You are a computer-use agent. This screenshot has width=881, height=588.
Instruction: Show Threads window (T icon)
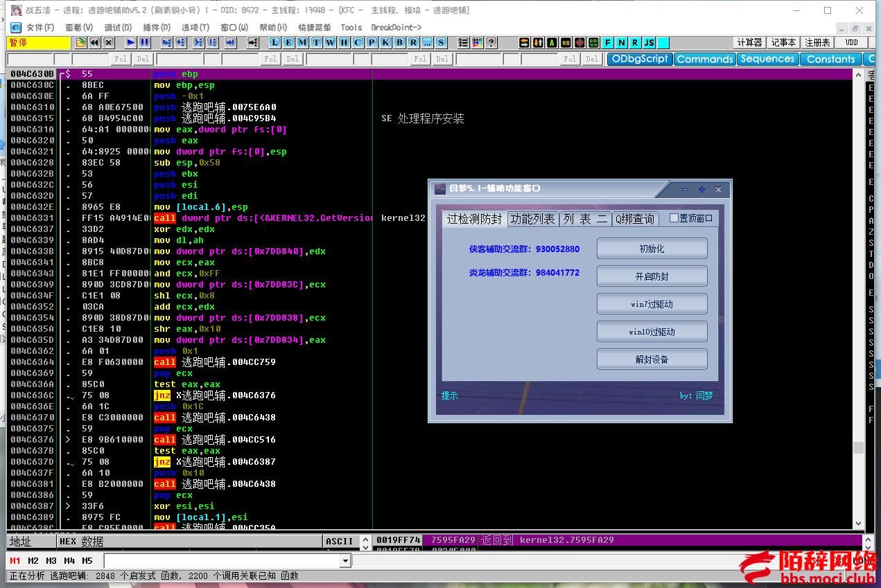(x=316, y=42)
